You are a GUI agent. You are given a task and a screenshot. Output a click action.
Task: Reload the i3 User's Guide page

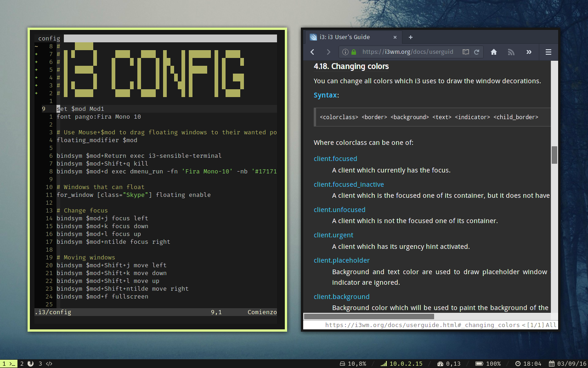(477, 52)
